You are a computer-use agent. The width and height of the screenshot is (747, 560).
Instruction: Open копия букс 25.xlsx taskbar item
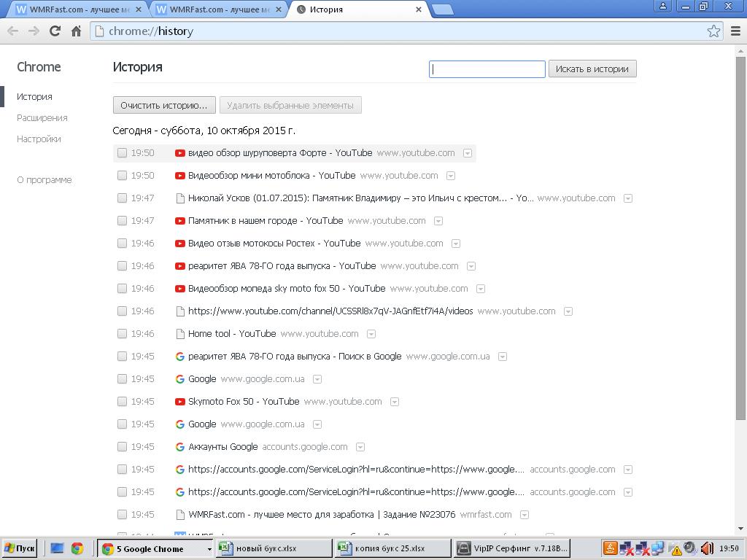393,548
